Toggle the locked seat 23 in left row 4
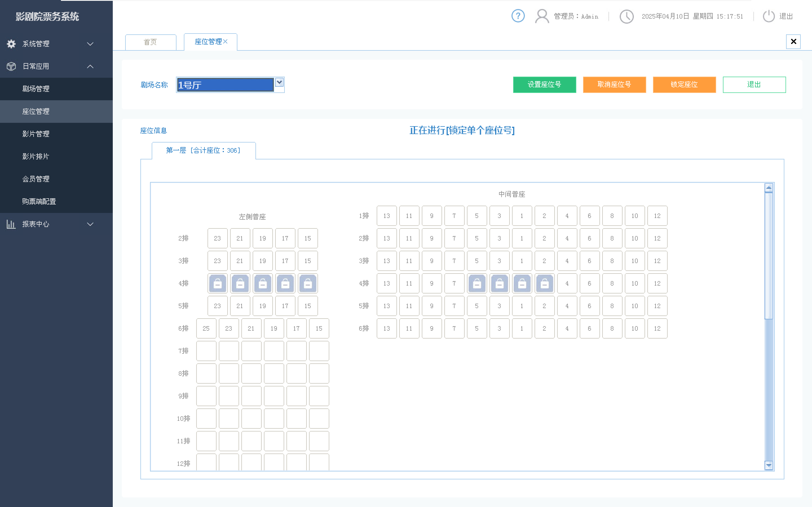This screenshot has width=812, height=507. (x=217, y=284)
